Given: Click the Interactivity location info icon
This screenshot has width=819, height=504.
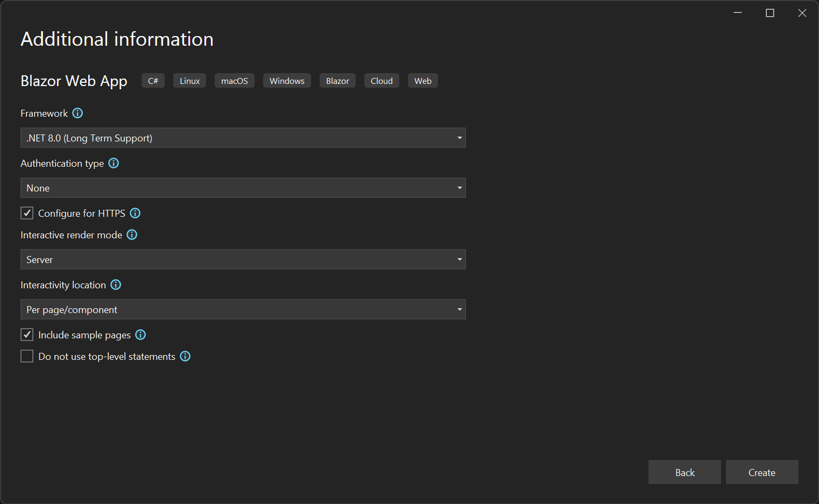Looking at the screenshot, I should click(116, 285).
